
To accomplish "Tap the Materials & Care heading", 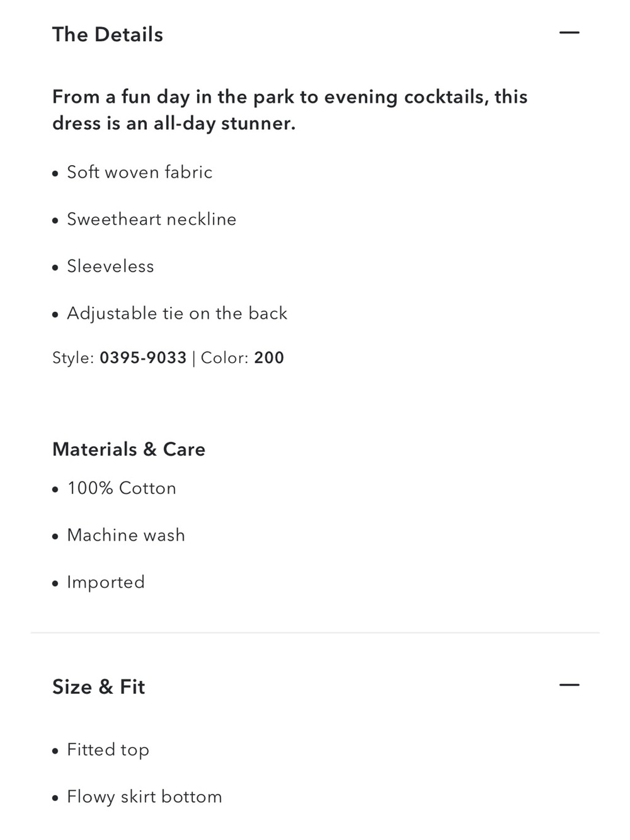I will (129, 449).
